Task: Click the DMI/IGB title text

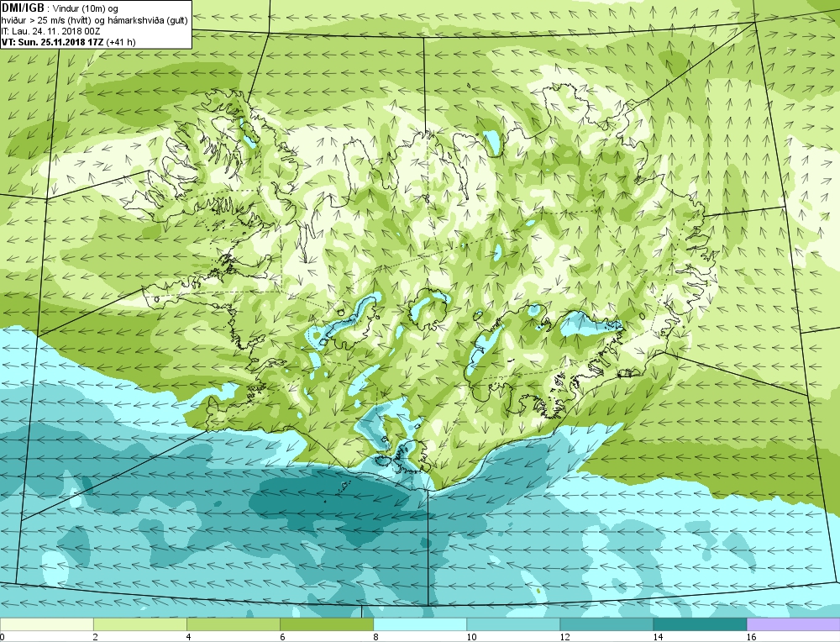Action: [x=23, y=8]
